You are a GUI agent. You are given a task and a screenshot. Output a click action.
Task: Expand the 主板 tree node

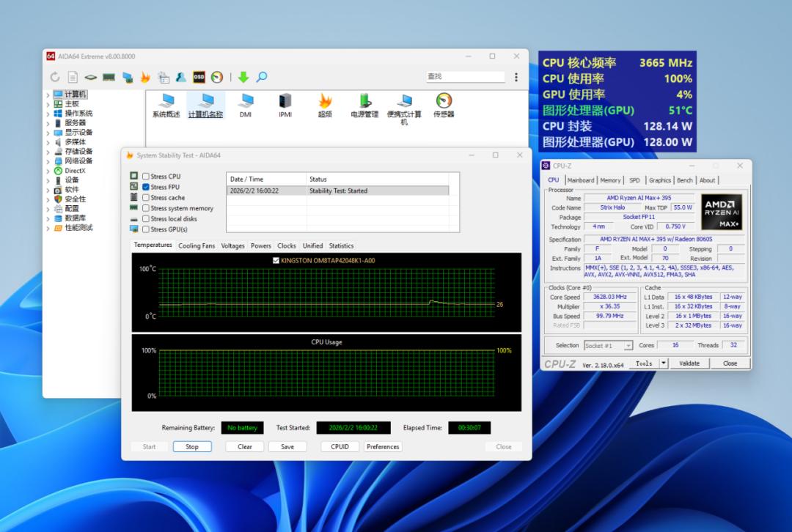tap(48, 104)
